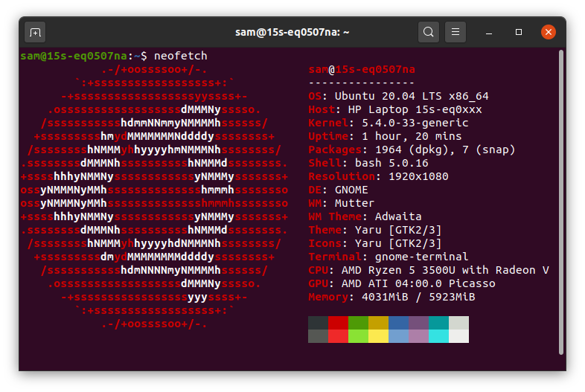Click the red 'sam@15s-eq0507na' neofetch header
The image size is (585, 392).
(362, 69)
